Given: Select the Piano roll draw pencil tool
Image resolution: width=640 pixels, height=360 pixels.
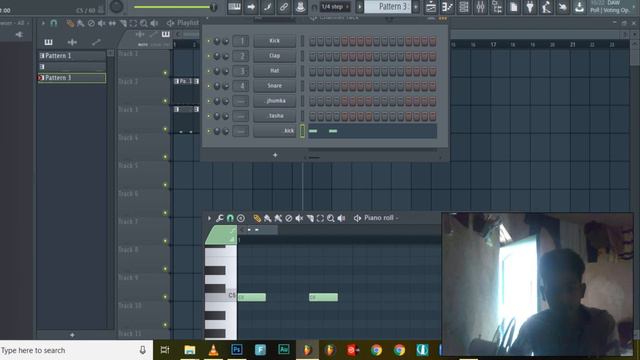Looking at the screenshot, I should (x=257, y=218).
